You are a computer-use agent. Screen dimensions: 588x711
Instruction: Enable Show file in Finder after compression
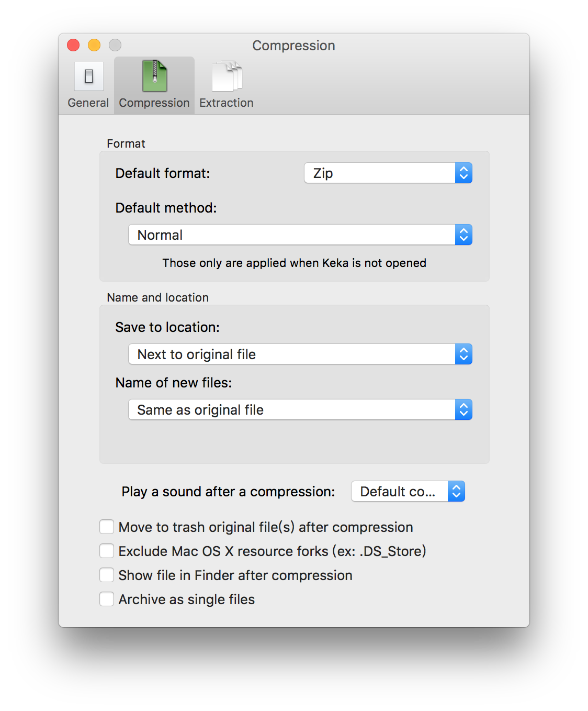click(x=107, y=575)
